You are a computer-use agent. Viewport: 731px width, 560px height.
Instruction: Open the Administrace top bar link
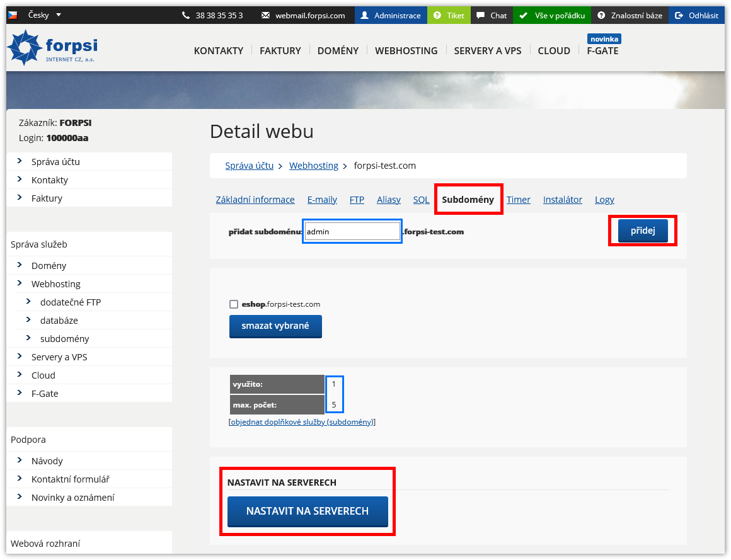click(391, 15)
